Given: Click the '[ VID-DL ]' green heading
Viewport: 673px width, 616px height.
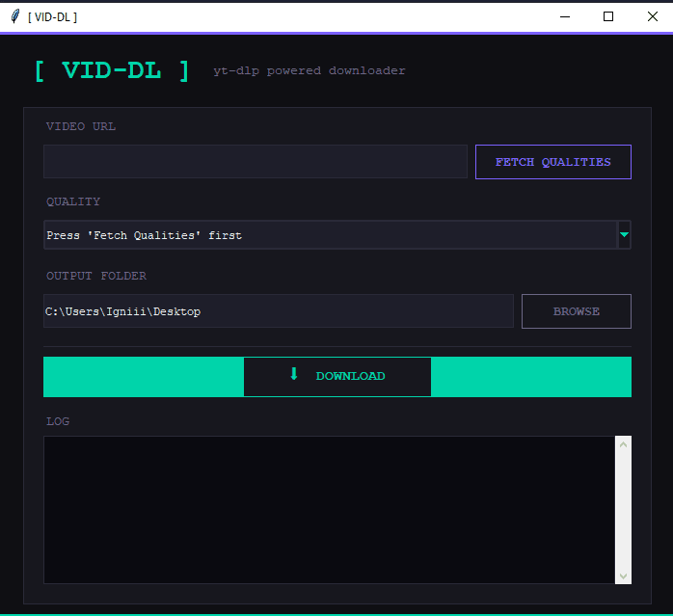Looking at the screenshot, I should (x=112, y=70).
